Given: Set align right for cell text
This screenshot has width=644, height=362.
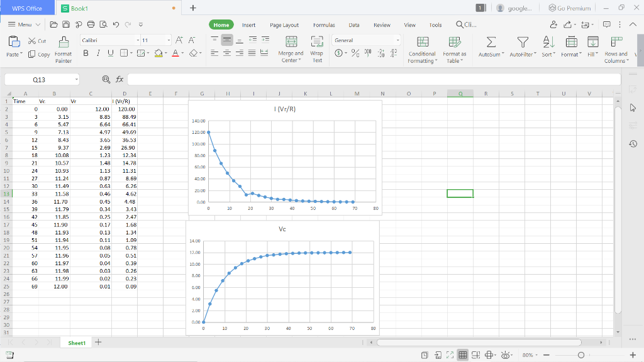Looking at the screenshot, I should tap(240, 53).
